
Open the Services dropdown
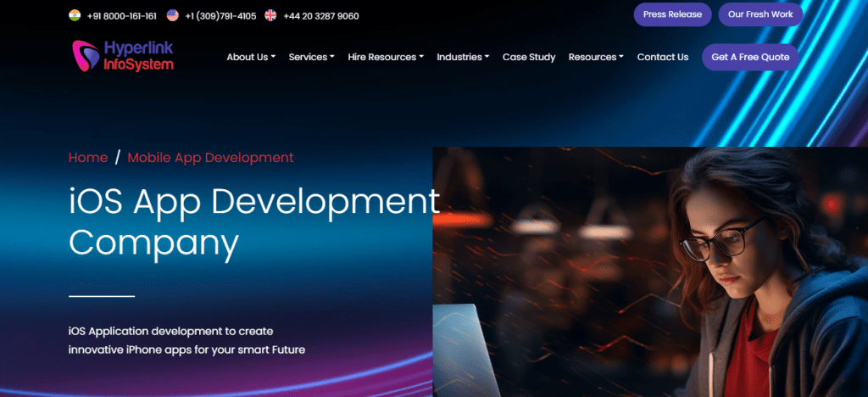pyautogui.click(x=311, y=57)
